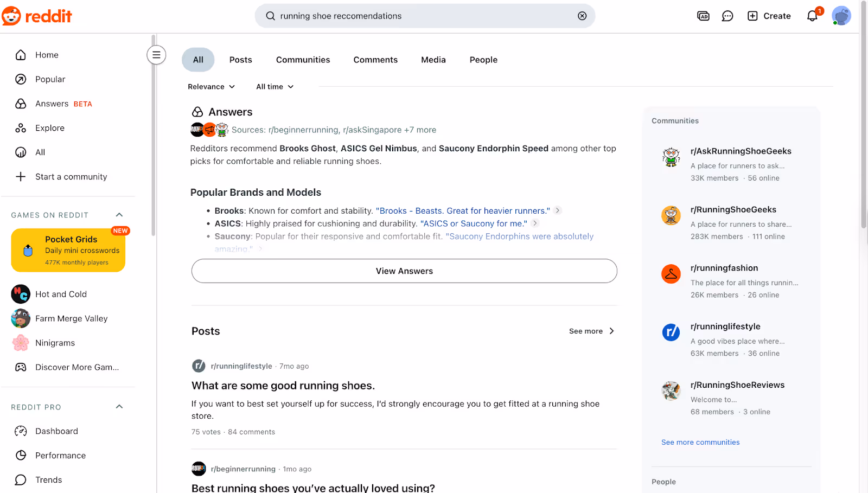The image size is (868, 493).
Task: Open the All time filter dropdown
Action: 275,87
